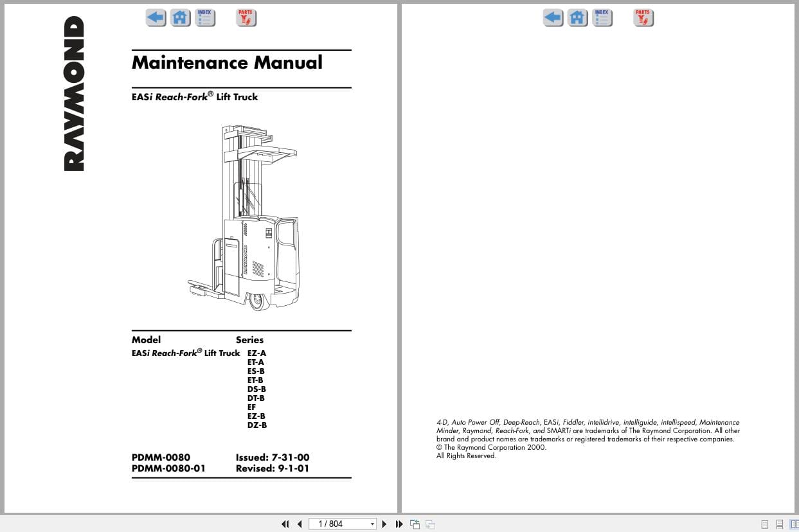The image size is (799, 532).
Task: Click All Rights Reserved text
Action: point(466,456)
